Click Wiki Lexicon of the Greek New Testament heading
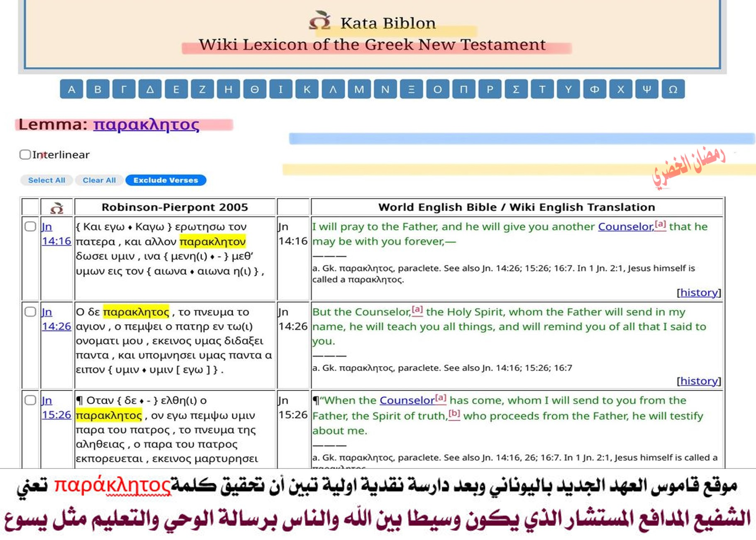Image resolution: width=756 pixels, height=540 pixels. pyautogui.click(x=372, y=44)
